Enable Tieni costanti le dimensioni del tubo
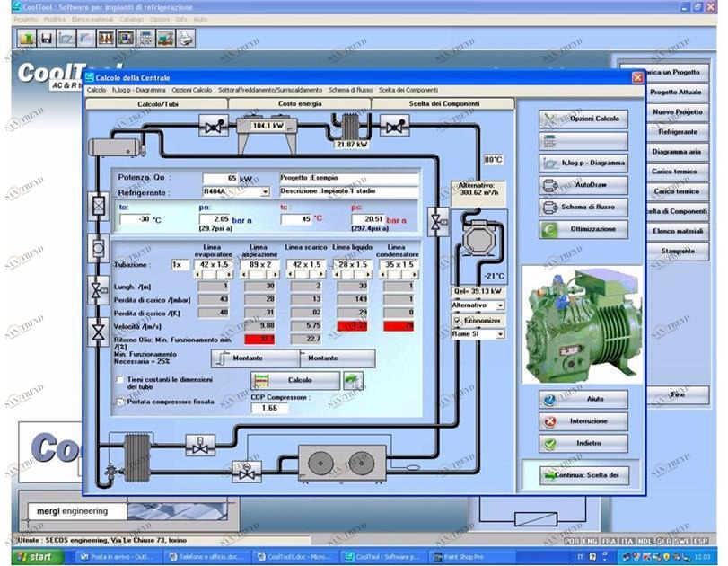This screenshot has height=566, width=728. click(x=121, y=380)
